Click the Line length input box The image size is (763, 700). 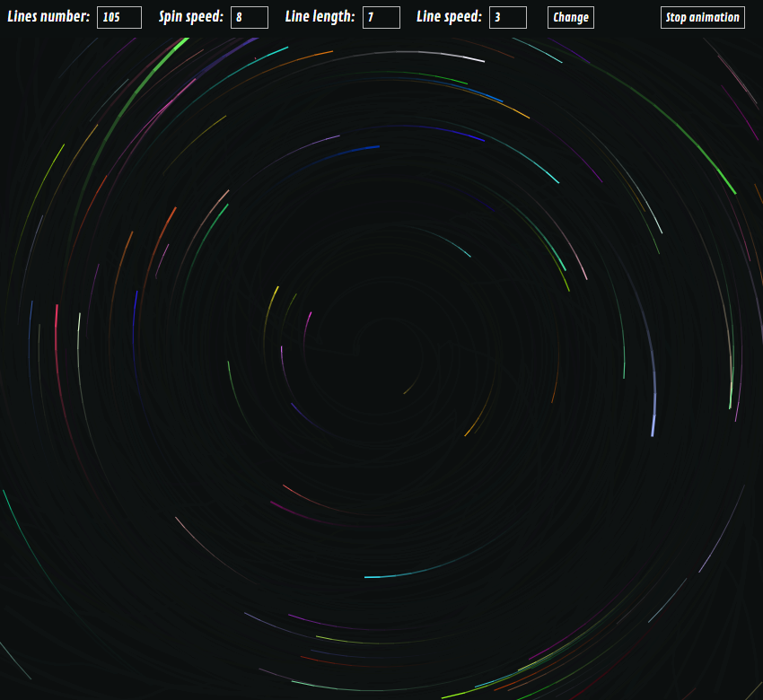tap(380, 17)
